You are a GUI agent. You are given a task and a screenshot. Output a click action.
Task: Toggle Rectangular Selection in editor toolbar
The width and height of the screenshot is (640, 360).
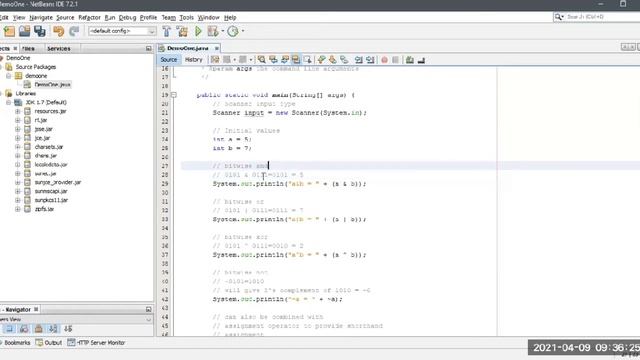click(307, 60)
